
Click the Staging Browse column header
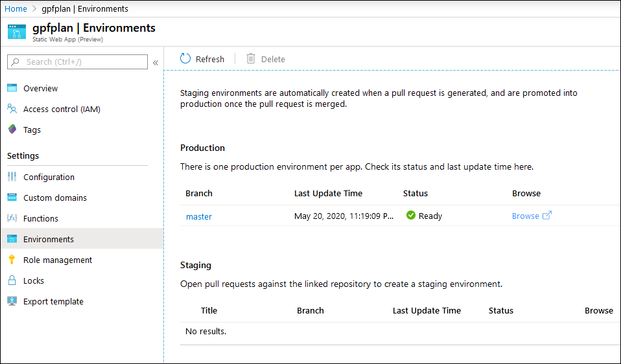tap(599, 311)
